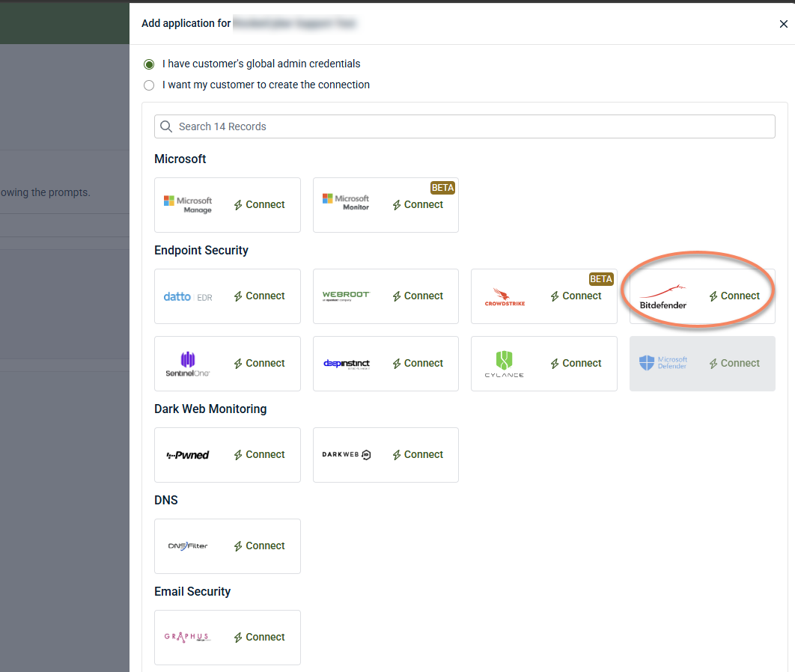This screenshot has height=672, width=795.
Task: Click the lightning bolt icon on CrowdStrike card
Action: pos(555,296)
